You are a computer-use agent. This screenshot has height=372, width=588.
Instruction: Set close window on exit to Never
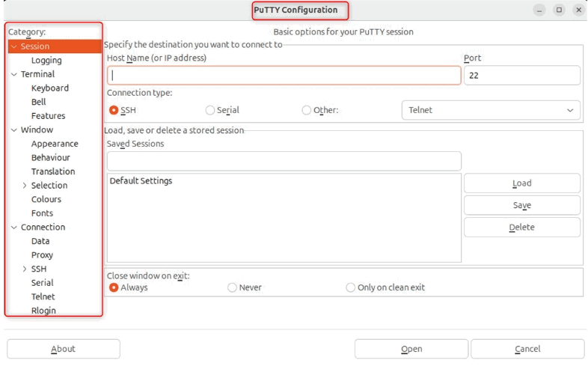point(232,287)
